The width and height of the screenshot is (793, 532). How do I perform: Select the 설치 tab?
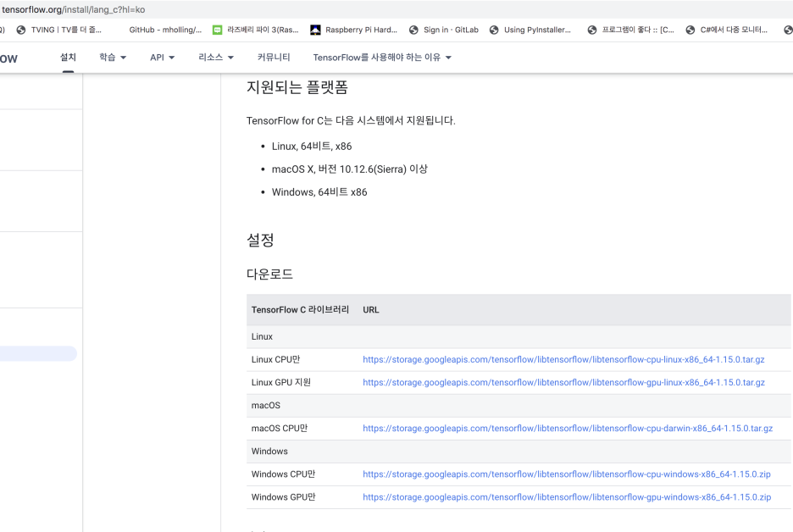click(x=69, y=57)
